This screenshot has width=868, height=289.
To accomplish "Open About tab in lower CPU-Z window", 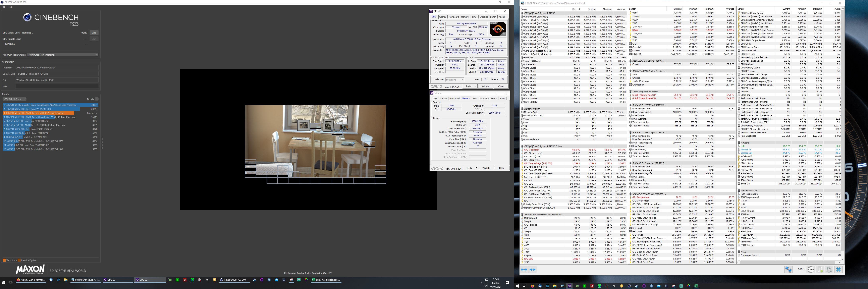I will click(502, 99).
